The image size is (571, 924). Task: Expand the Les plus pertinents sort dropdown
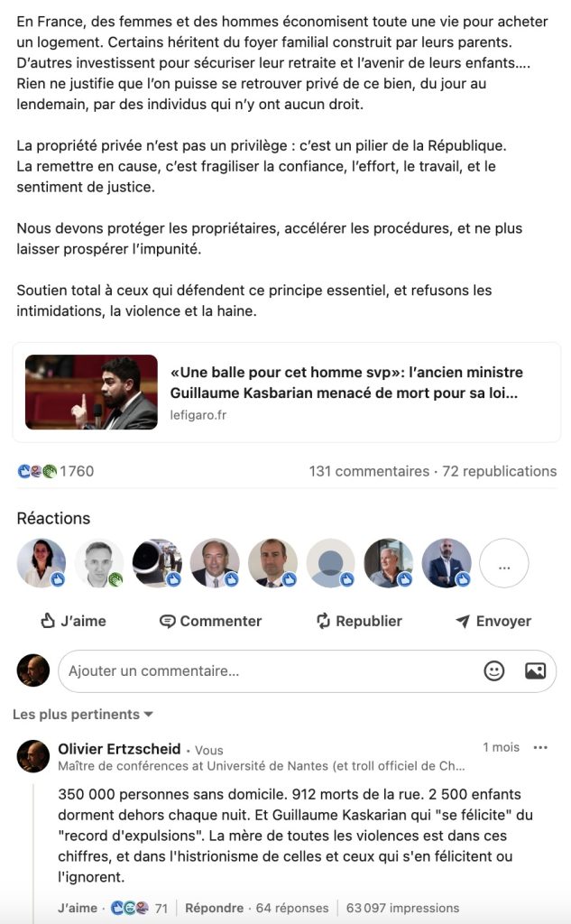click(x=83, y=715)
